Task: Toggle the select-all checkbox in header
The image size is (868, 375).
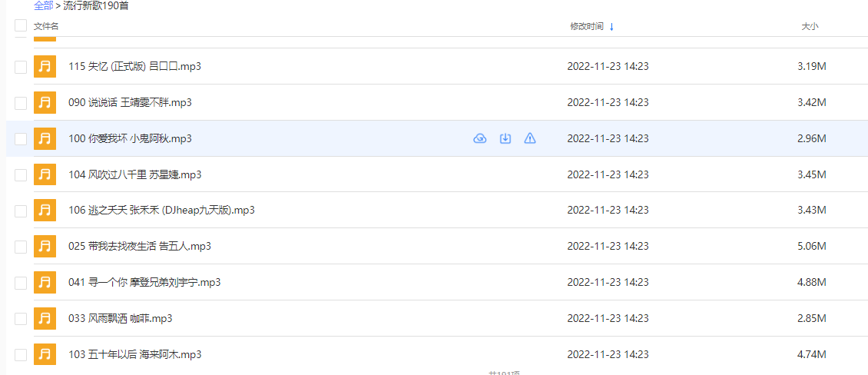Action: click(21, 25)
